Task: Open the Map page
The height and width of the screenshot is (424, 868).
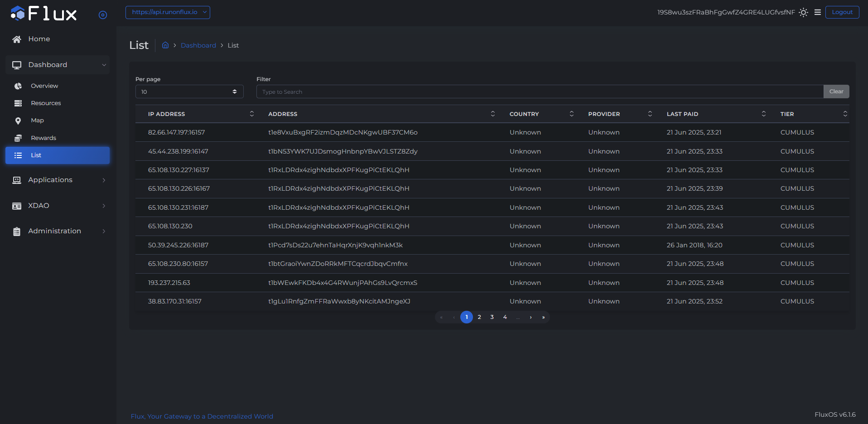Action: click(37, 120)
